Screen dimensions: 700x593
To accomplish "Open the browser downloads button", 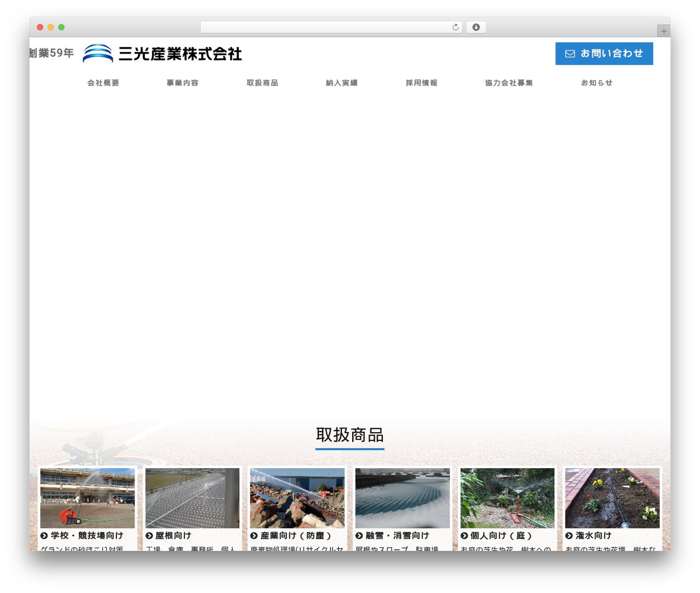I will point(476,27).
